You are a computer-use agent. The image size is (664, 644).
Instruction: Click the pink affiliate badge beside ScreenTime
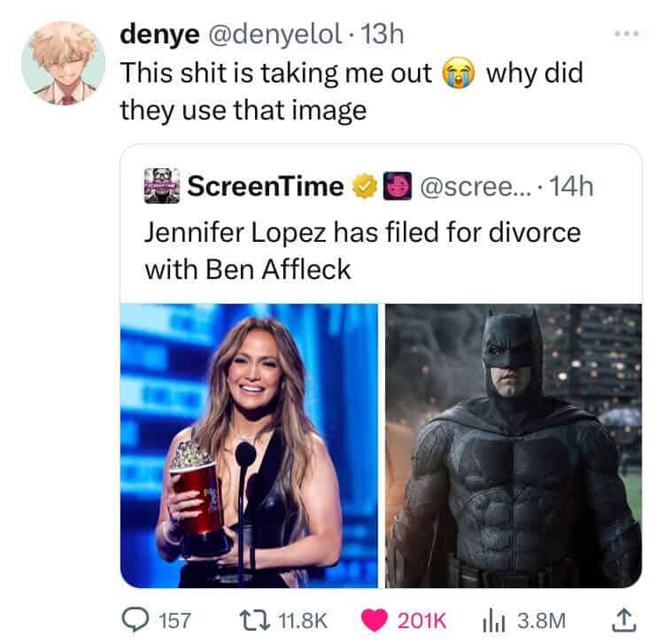pyautogui.click(x=398, y=185)
